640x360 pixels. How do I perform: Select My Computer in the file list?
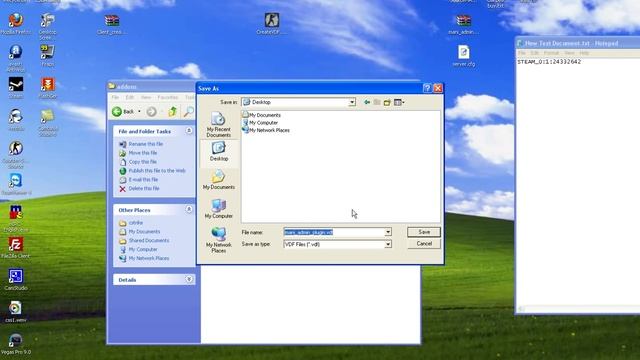260,122
